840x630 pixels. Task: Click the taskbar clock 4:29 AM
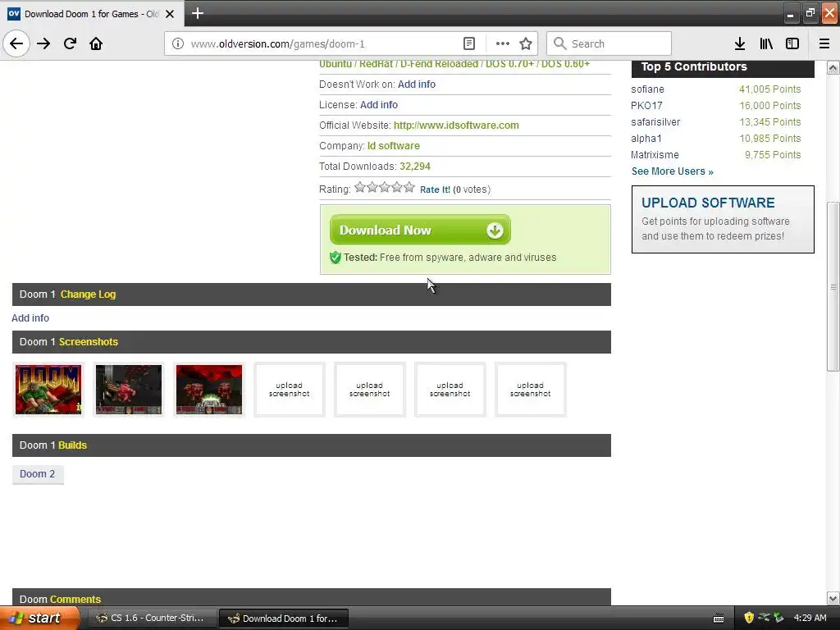coord(810,619)
